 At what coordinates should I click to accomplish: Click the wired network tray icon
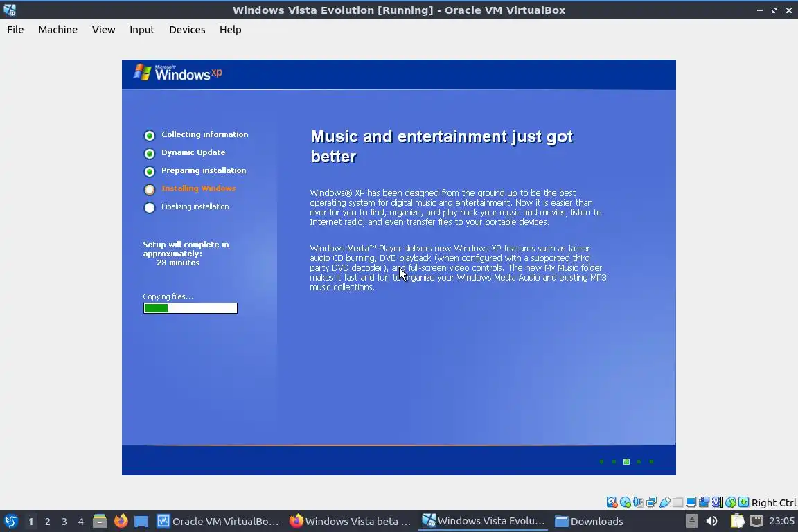(x=756, y=521)
